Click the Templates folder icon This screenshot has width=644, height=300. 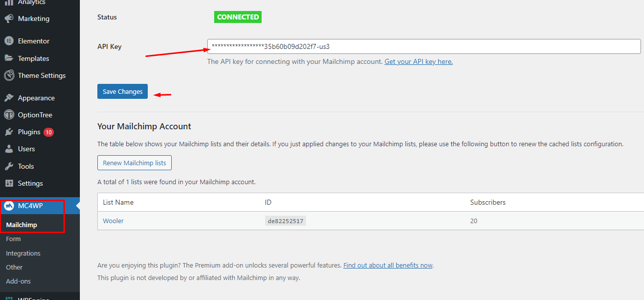tap(9, 58)
